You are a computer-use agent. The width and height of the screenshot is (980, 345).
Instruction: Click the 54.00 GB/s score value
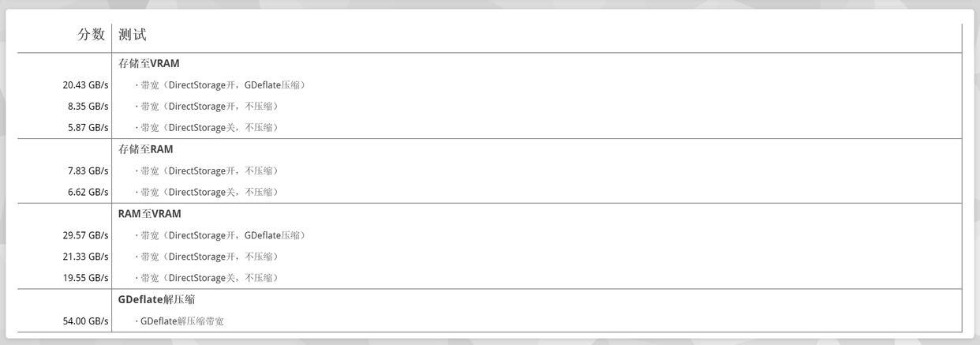pos(85,321)
